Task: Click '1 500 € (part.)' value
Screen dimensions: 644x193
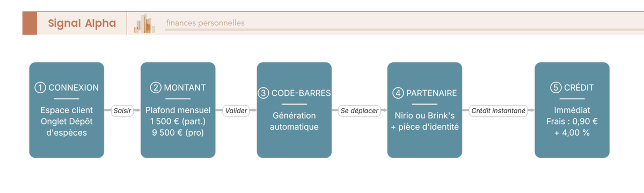Action: point(178,121)
